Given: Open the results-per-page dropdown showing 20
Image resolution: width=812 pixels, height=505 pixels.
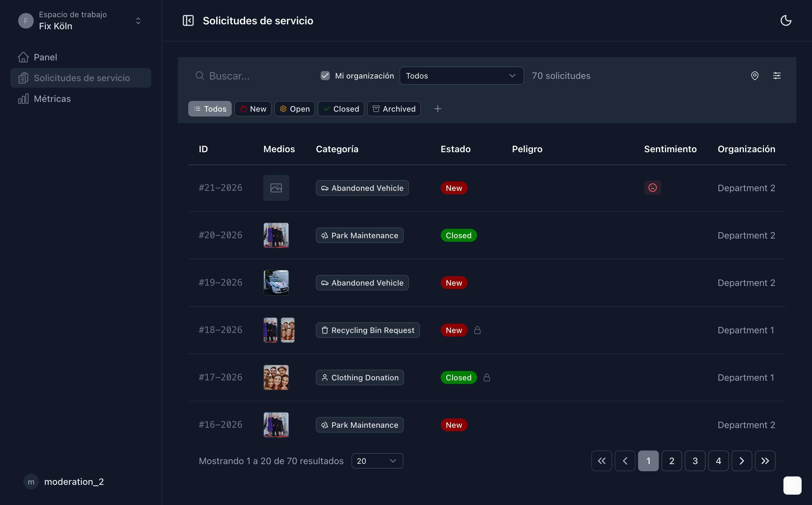Looking at the screenshot, I should 376,461.
